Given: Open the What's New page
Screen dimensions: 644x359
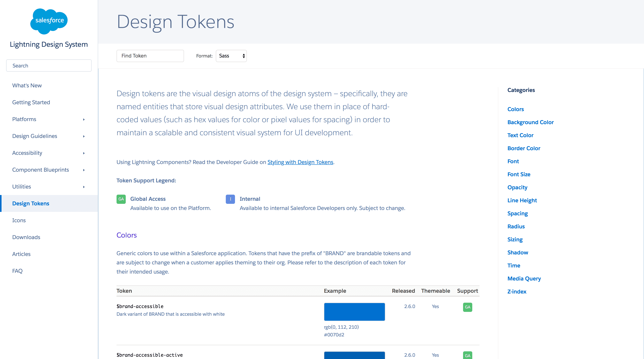Looking at the screenshot, I should pos(27,85).
